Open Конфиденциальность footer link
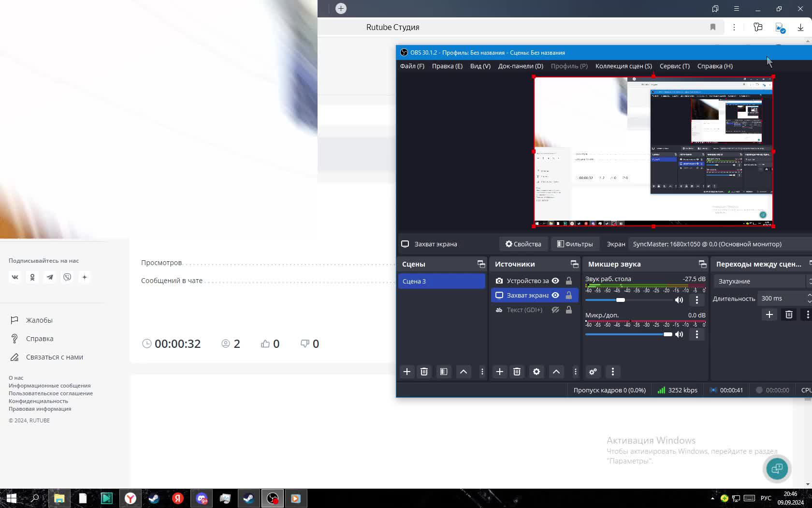 click(x=38, y=401)
